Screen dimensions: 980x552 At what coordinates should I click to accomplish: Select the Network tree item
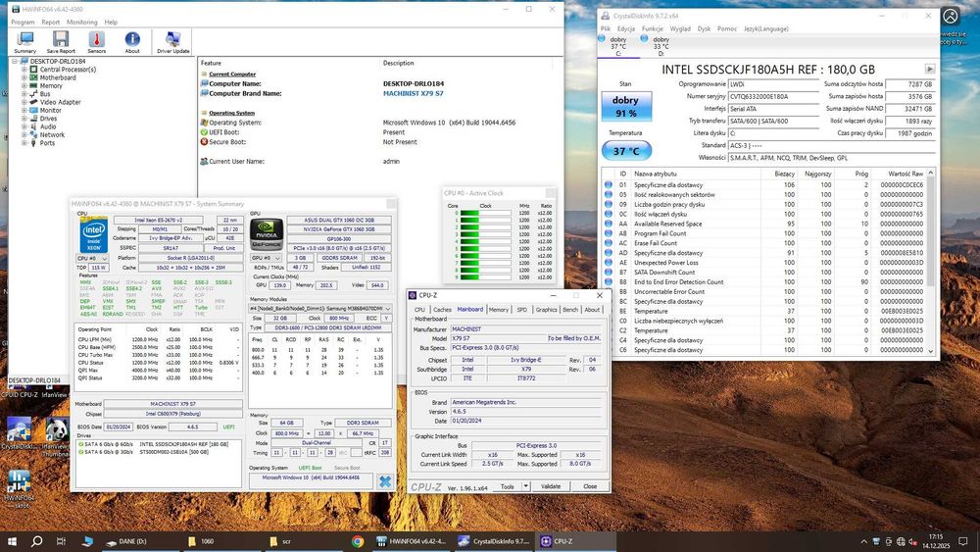[52, 134]
